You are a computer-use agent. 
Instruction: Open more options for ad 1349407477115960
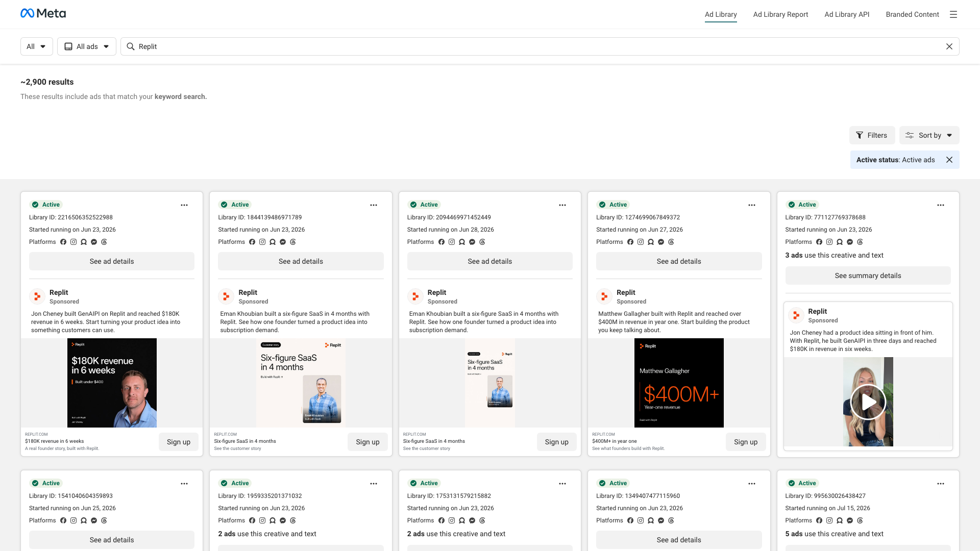click(x=752, y=484)
